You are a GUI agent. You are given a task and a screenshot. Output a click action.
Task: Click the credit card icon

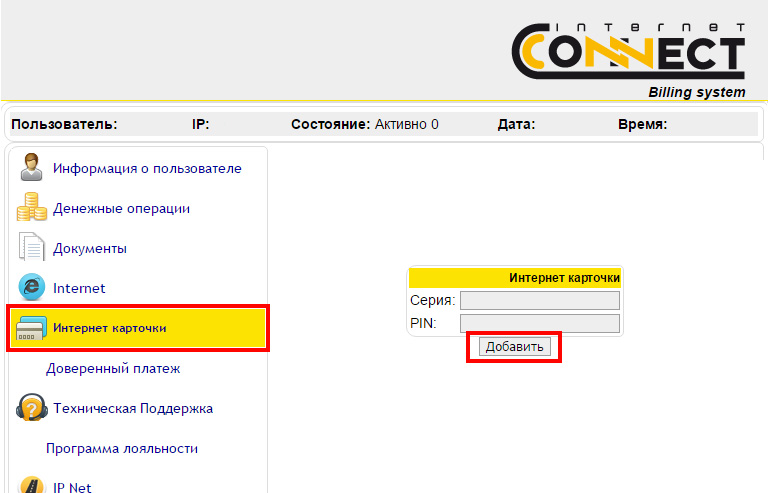pyautogui.click(x=32, y=328)
